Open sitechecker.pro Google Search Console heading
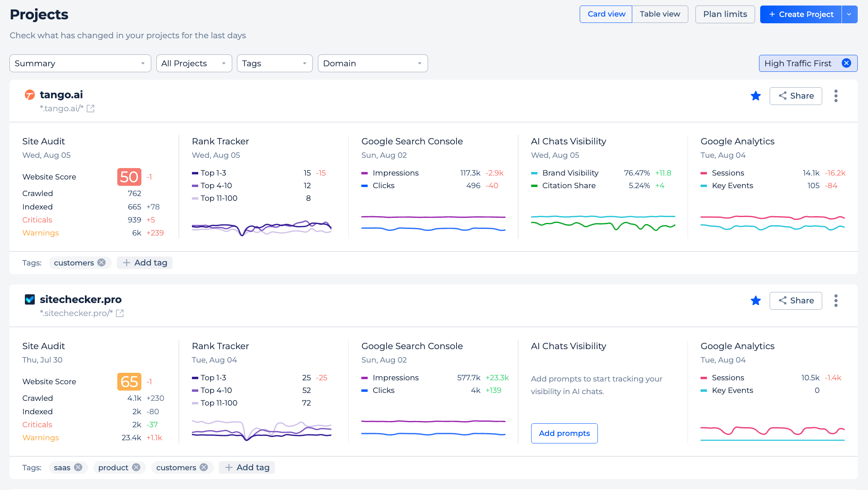This screenshot has width=868, height=490. coord(412,346)
